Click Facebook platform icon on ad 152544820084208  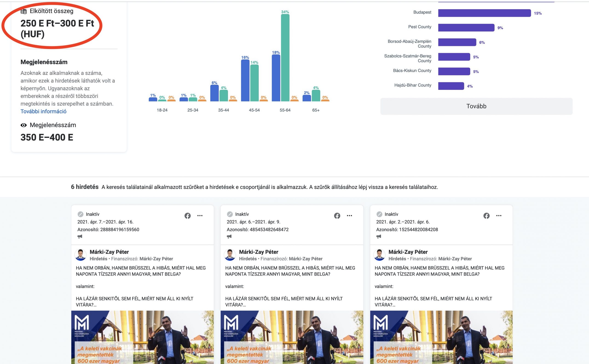(x=486, y=216)
